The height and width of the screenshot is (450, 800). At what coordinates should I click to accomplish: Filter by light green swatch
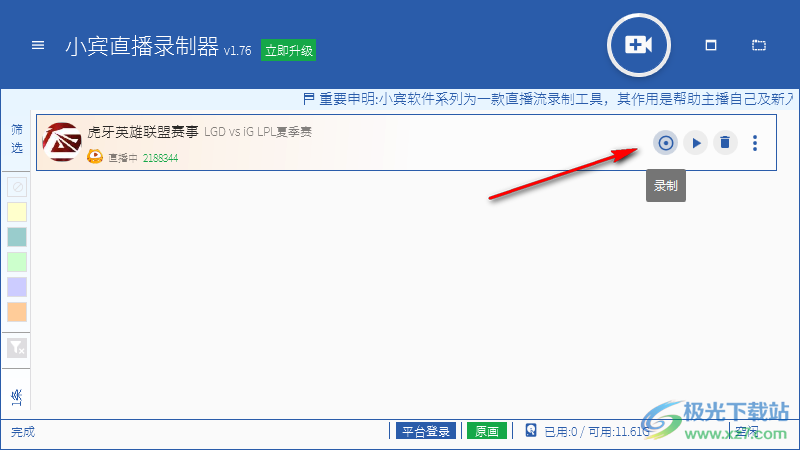(x=17, y=262)
